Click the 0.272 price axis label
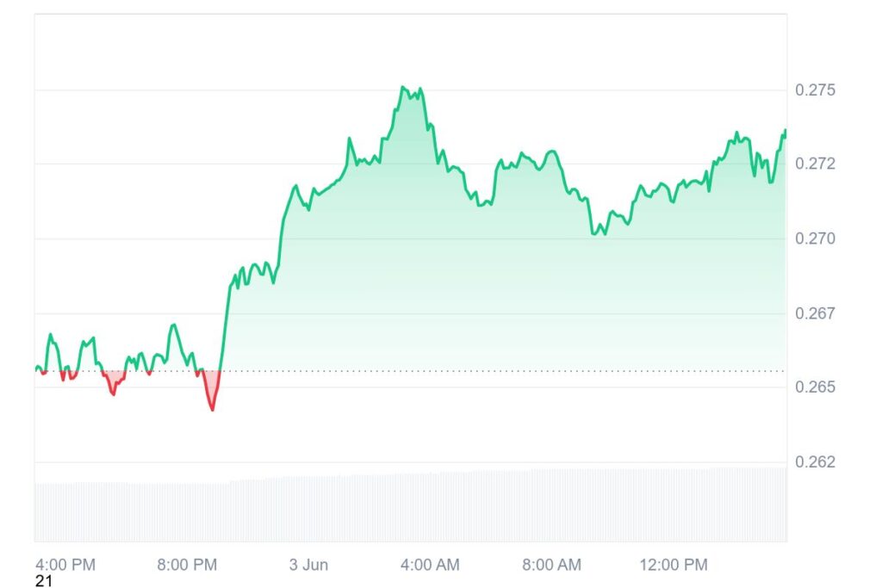The height and width of the screenshot is (588, 882). [x=814, y=164]
